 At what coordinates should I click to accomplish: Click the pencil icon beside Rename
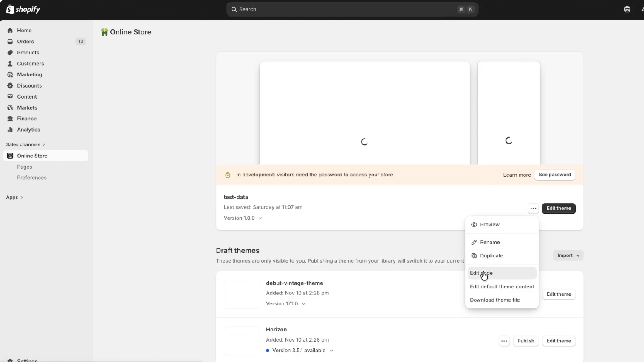[x=474, y=242]
